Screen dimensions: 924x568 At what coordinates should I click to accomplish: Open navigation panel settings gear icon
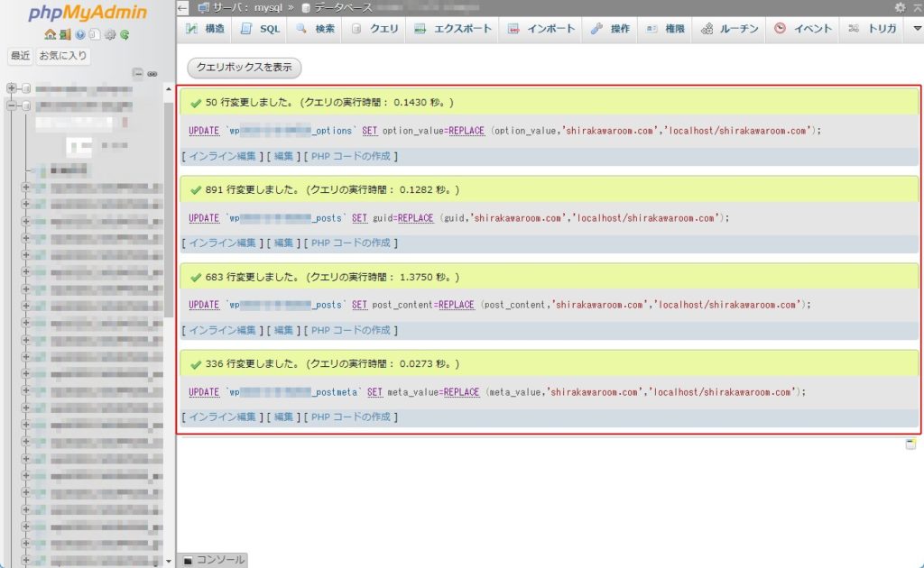coord(109,35)
